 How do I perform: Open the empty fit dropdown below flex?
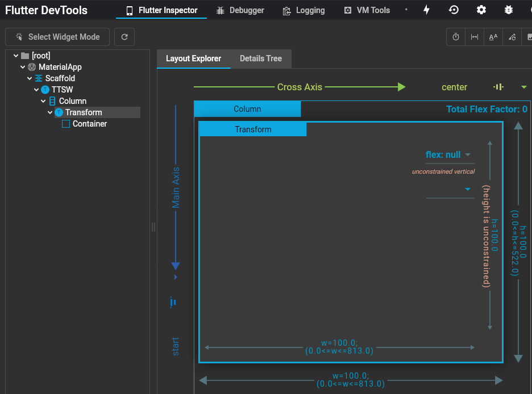pyautogui.click(x=450, y=190)
